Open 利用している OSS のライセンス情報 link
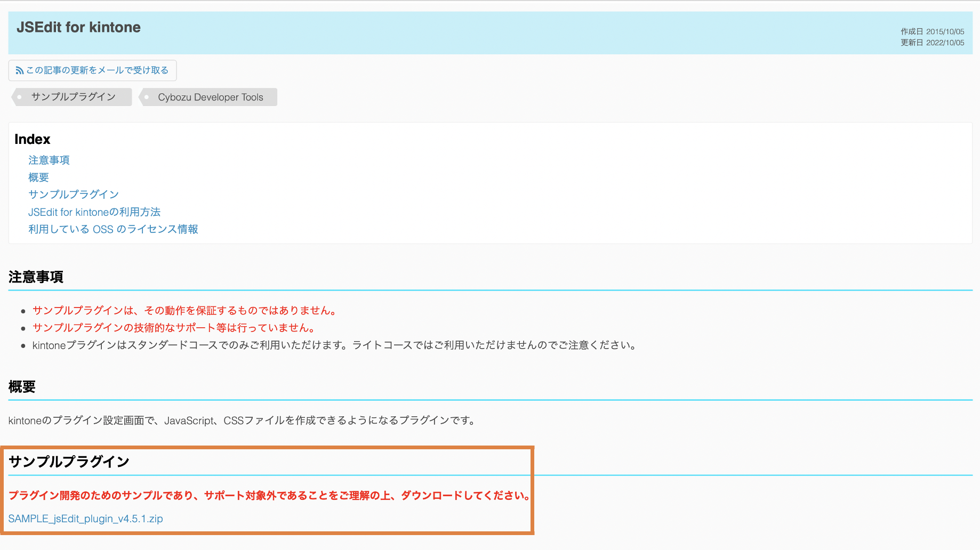 tap(113, 229)
